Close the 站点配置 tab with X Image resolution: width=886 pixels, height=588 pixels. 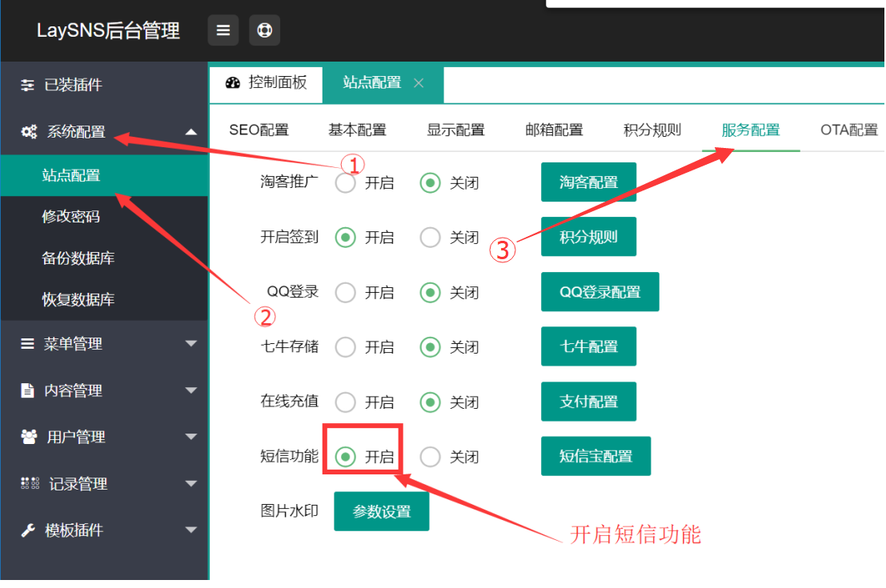point(419,83)
